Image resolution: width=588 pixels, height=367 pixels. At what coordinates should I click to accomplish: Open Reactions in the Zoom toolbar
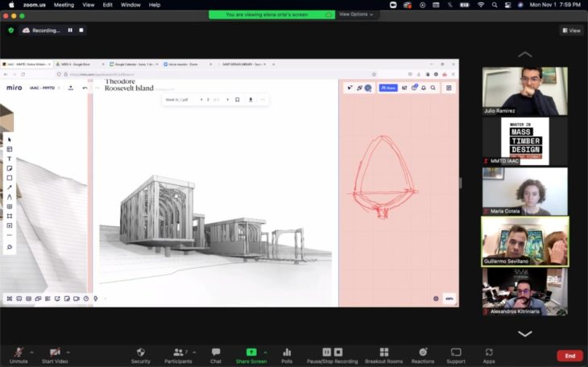pyautogui.click(x=423, y=355)
